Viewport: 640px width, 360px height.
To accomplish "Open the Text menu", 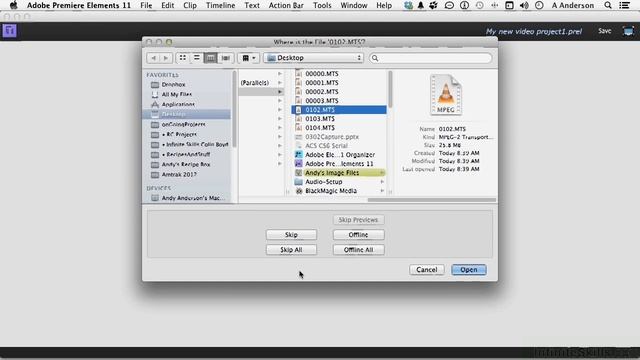I will [x=252, y=5].
